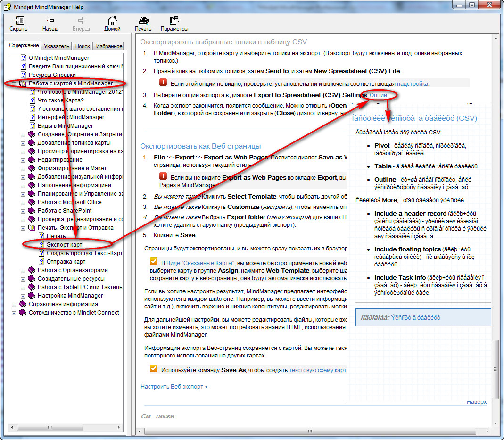504x440 pixels.
Task: Click content pane scroll up arrow
Action: click(x=496, y=39)
